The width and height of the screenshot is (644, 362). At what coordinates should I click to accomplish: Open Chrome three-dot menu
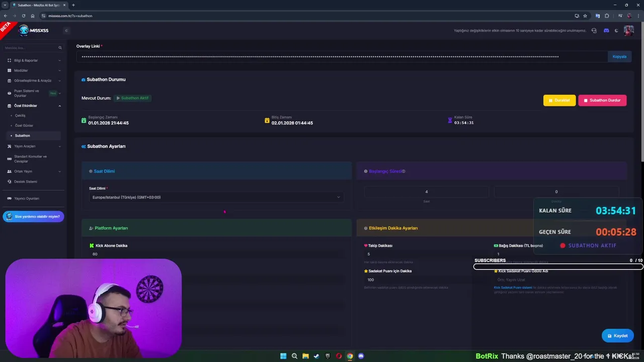(638, 16)
